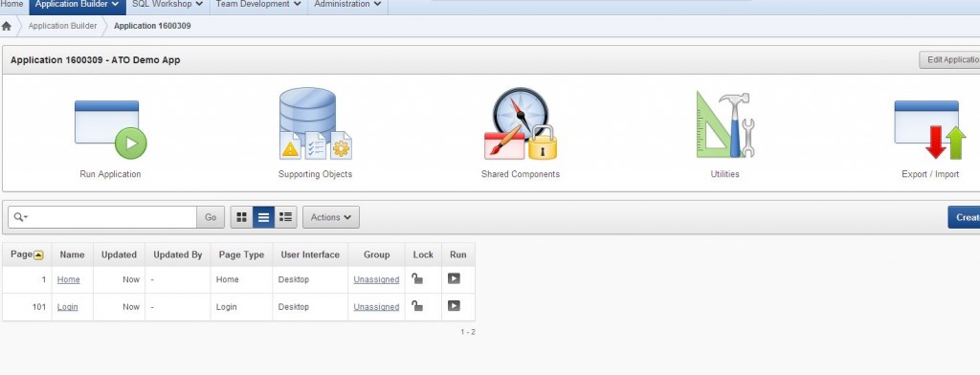Screen dimensions: 980x375
Task: Click page number 101 cell
Action: (x=27, y=307)
